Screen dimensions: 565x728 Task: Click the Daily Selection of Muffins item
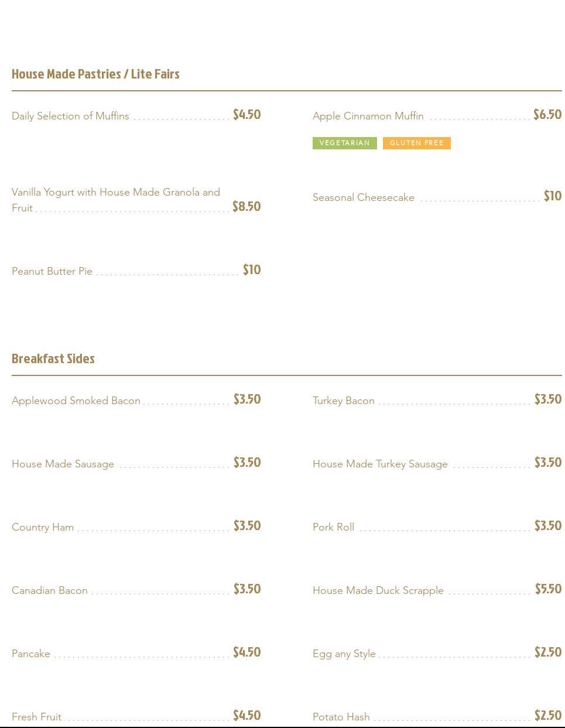coord(70,116)
